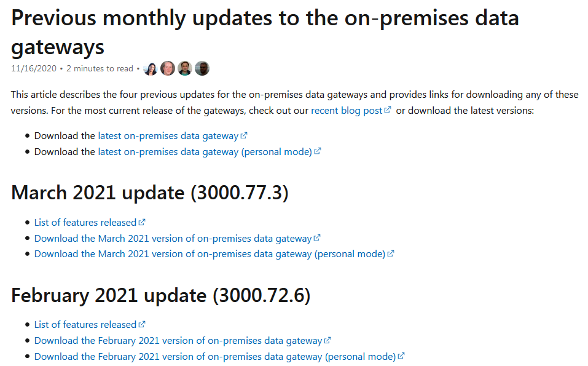Click external icon after latest on-premises data gateway
588x366 pixels.
244,135
